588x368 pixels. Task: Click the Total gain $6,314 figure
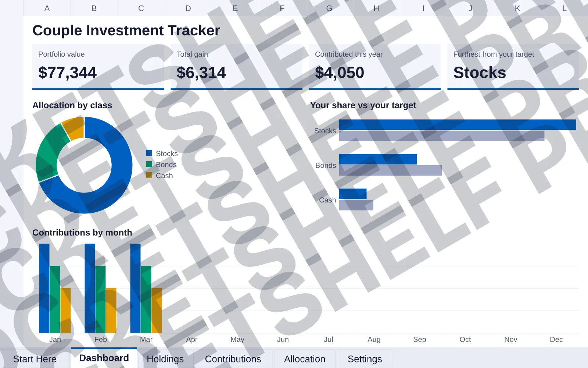[201, 72]
